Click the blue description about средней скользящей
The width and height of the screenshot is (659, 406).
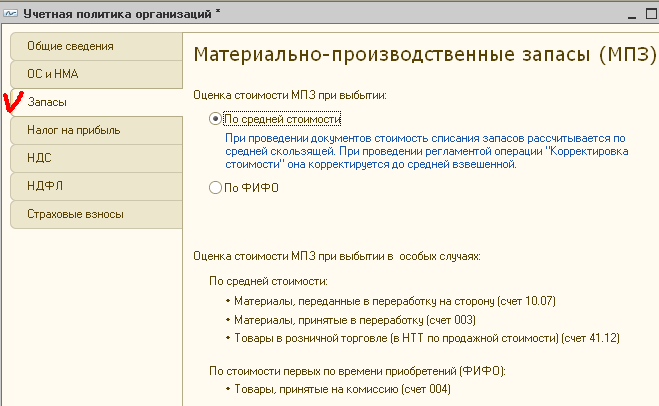point(427,151)
